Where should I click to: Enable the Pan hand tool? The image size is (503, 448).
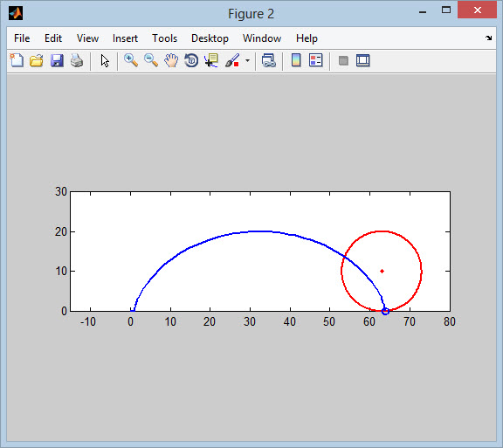click(x=171, y=60)
